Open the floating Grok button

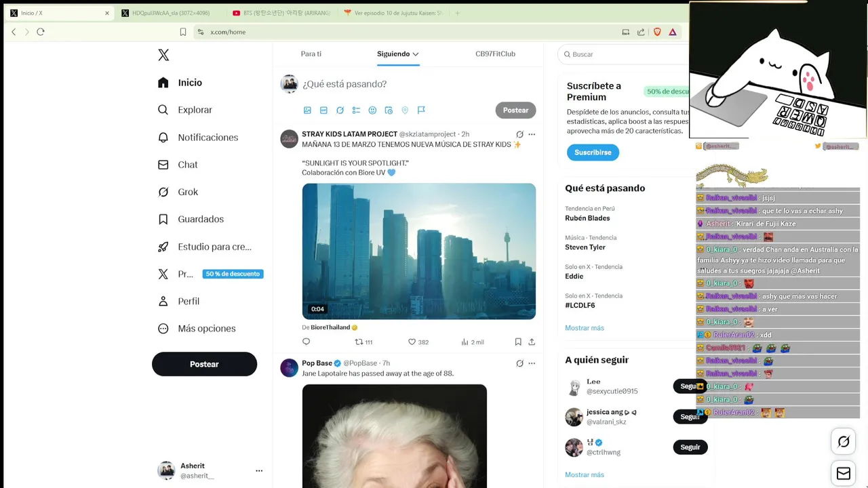(844, 442)
